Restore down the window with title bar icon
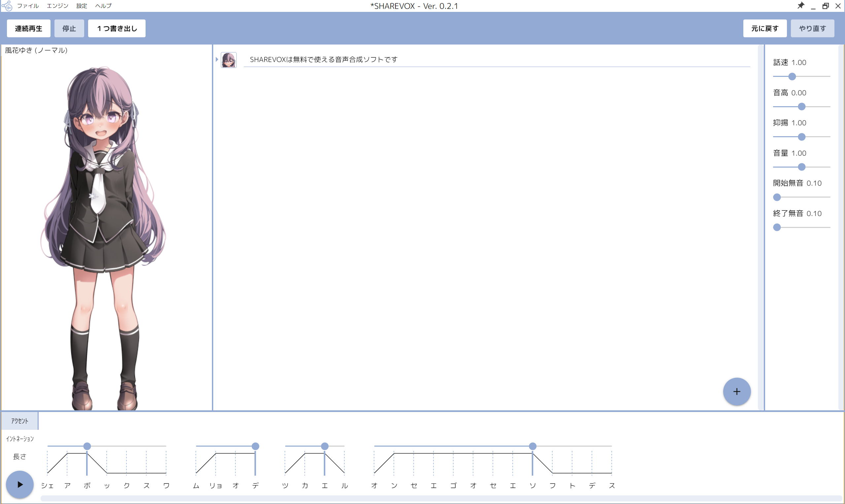 tap(825, 6)
